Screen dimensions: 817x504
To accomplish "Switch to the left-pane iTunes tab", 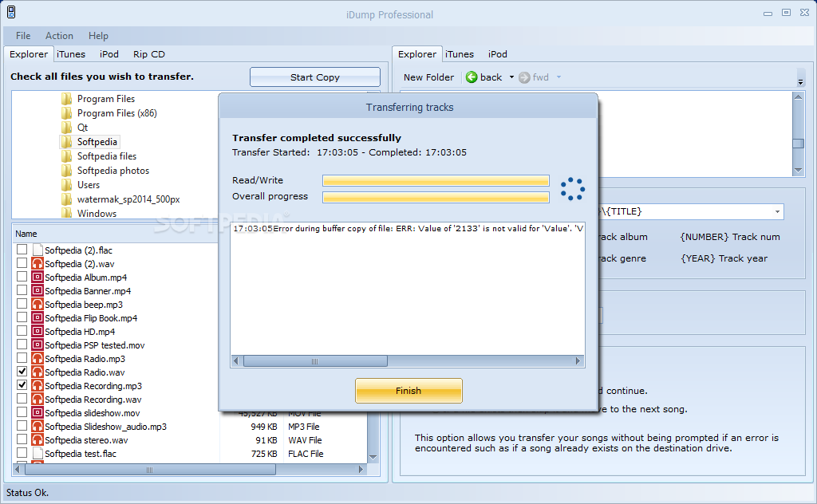I will click(71, 54).
